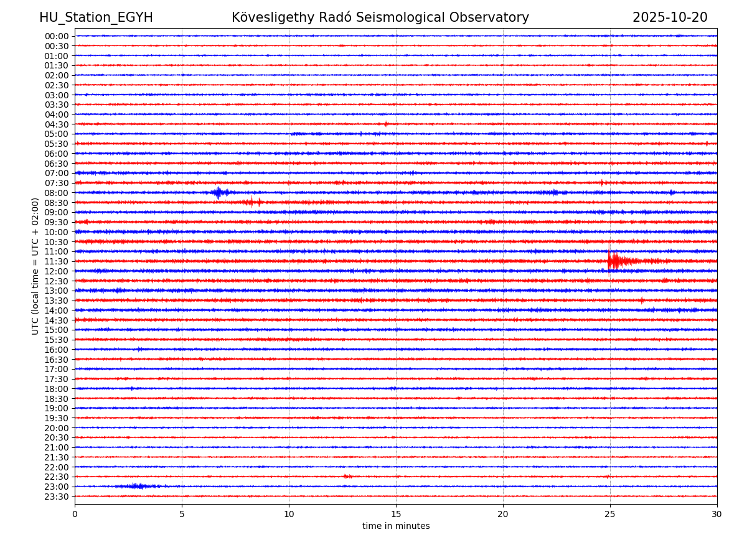Screen dimensions: 747x560
Task: Select the 00:00 time row label
Action: coord(57,36)
